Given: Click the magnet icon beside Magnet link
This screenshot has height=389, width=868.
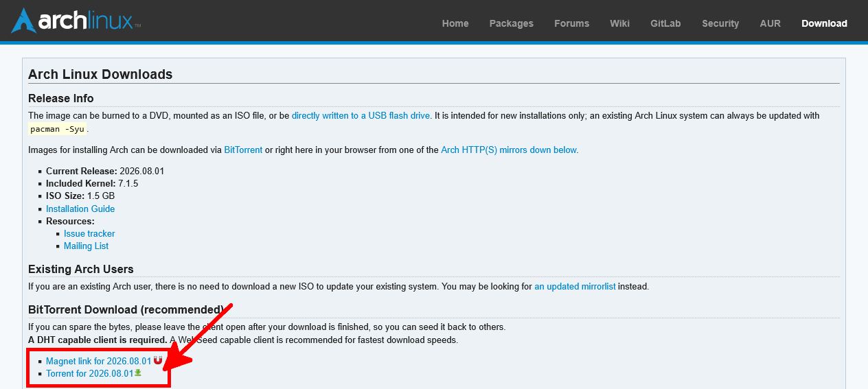Looking at the screenshot, I should (158, 360).
